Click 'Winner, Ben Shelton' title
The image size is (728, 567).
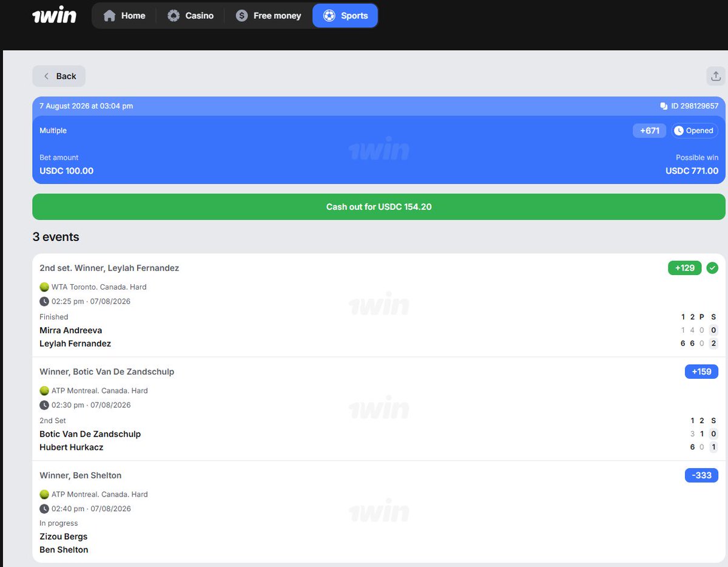[x=81, y=475]
